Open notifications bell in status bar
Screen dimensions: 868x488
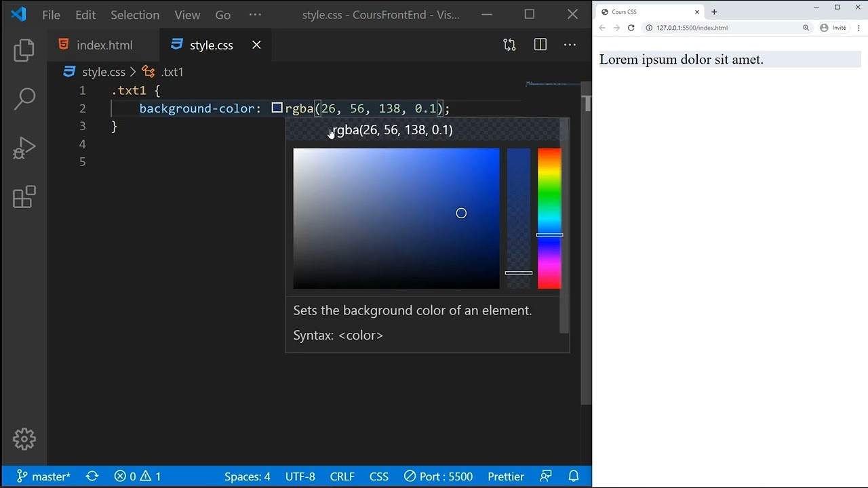(x=574, y=476)
